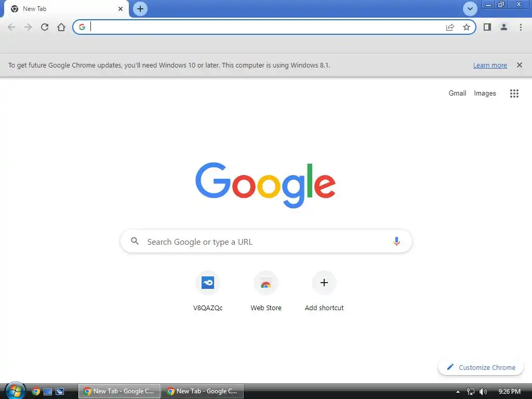Reload the current page
This screenshot has height=399, width=532.
click(x=45, y=27)
